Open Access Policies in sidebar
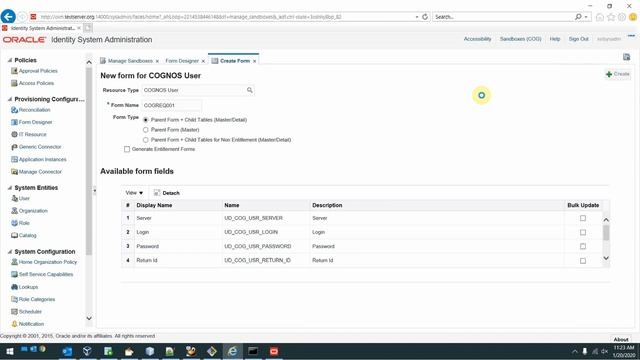 36,83
